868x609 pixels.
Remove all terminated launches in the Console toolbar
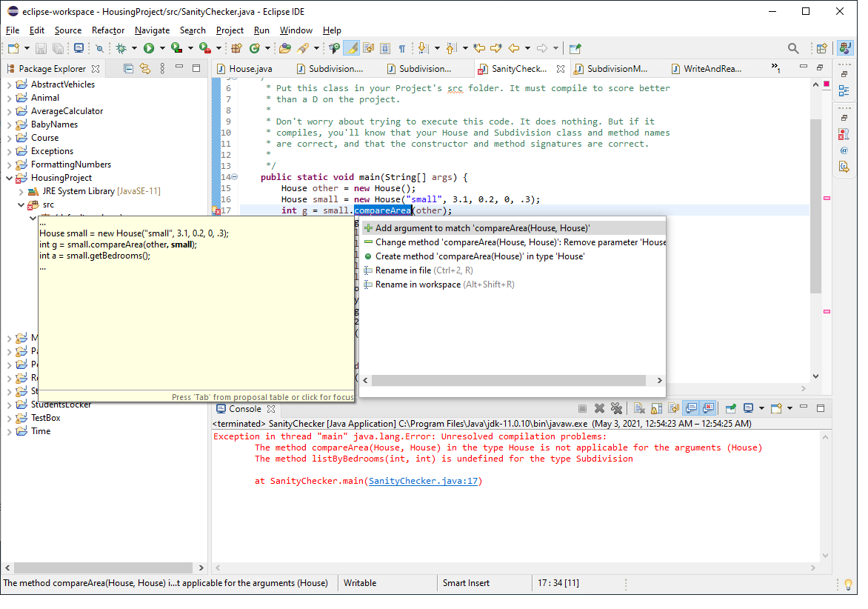point(617,408)
